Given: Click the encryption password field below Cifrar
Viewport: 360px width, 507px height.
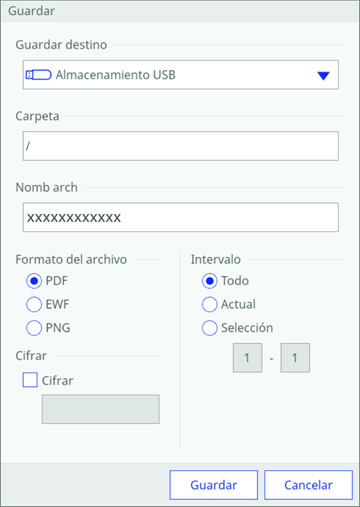Looking at the screenshot, I should (101, 409).
